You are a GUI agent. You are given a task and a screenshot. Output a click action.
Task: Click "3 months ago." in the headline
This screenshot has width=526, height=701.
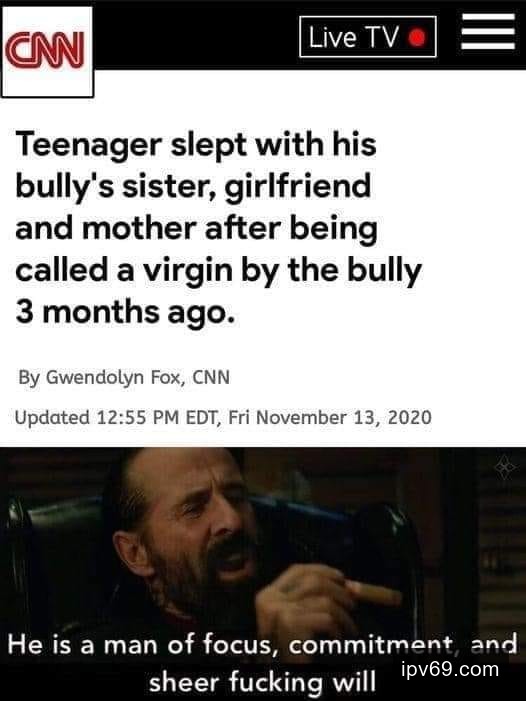(125, 312)
